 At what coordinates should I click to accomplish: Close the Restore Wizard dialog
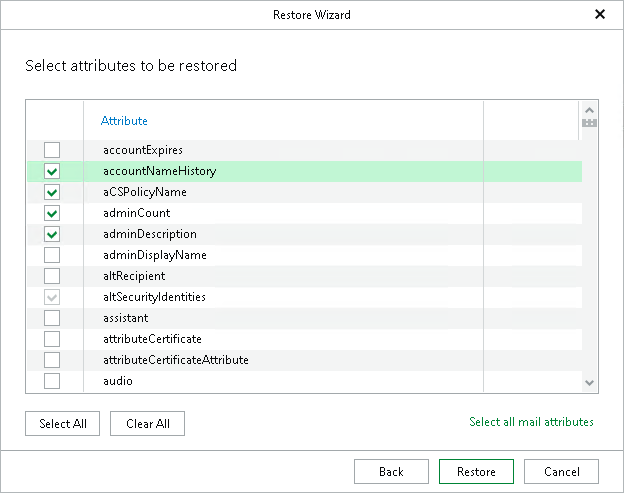click(x=600, y=15)
